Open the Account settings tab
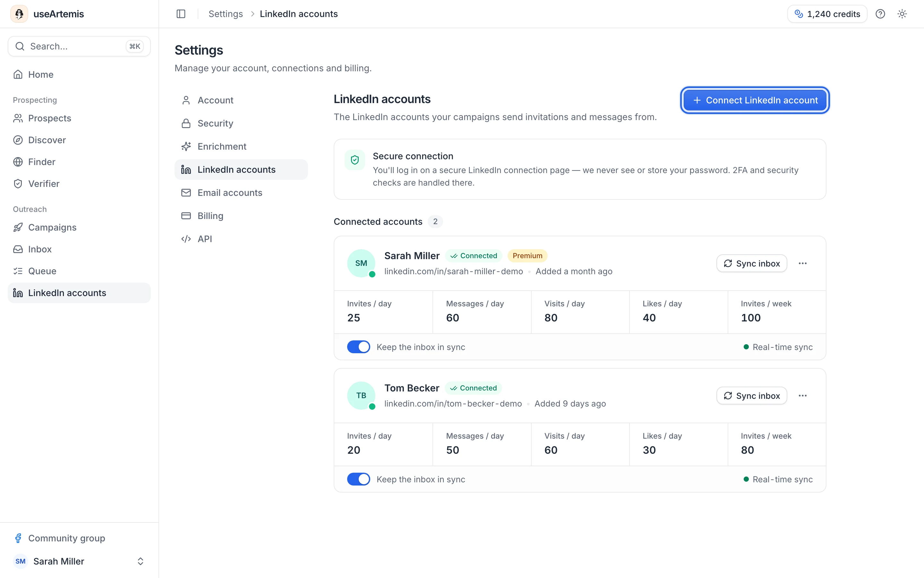 tap(241, 100)
